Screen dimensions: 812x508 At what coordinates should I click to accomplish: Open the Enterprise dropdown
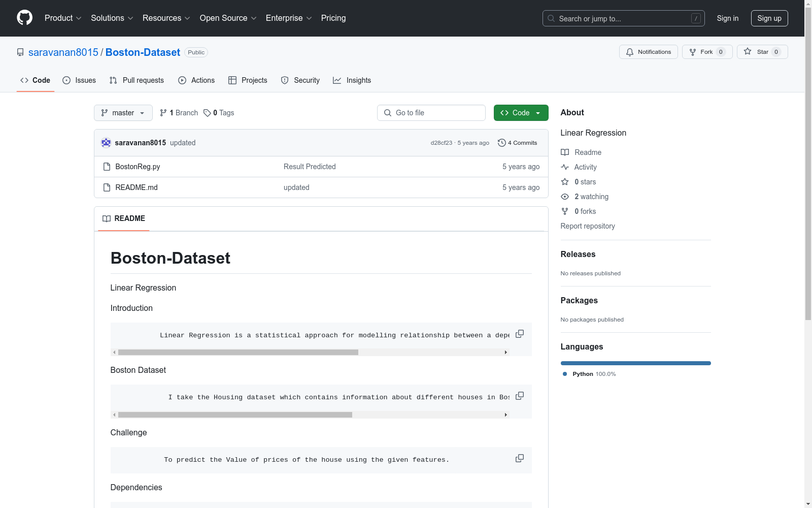click(289, 18)
